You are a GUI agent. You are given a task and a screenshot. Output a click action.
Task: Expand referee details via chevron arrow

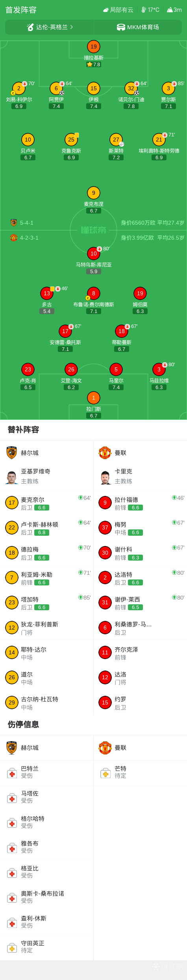[72, 27]
